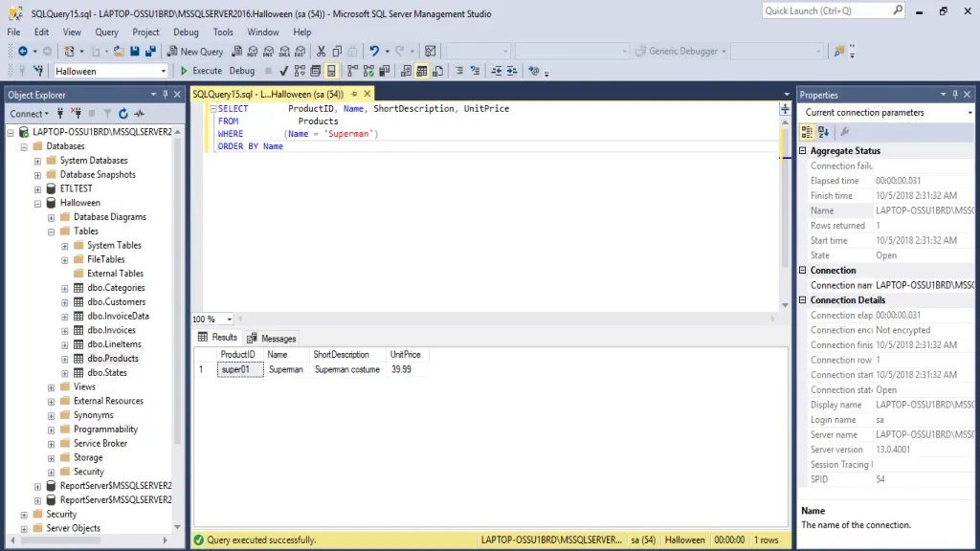Click the Change Connection icon
Viewport: 980px width, 551px height.
38,71
